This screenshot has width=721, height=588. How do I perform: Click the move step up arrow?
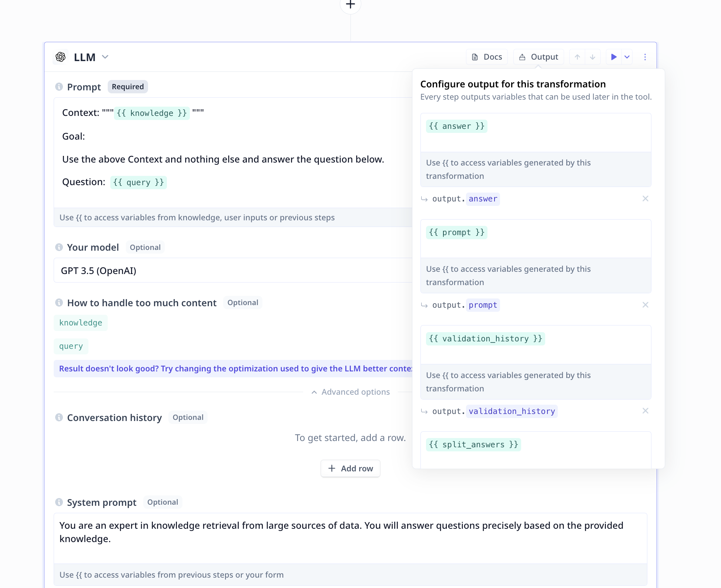click(x=577, y=57)
